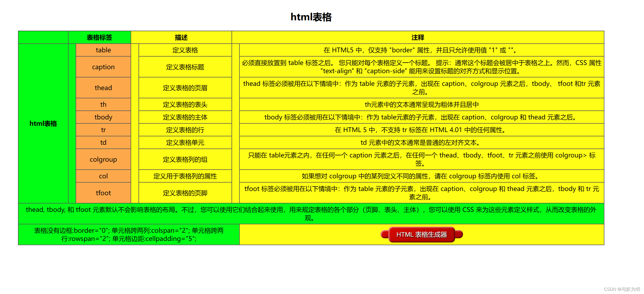
Task: Click the html表格 green side cell
Action: 43,123
